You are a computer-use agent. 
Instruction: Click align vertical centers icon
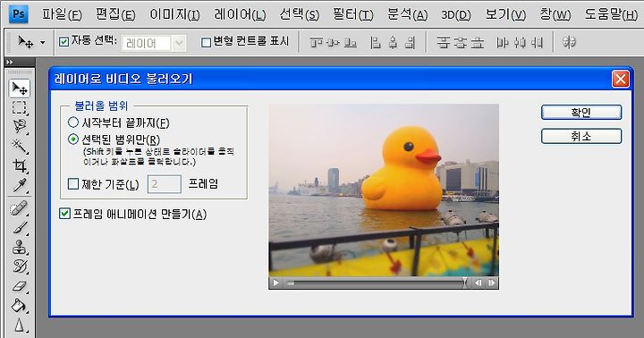333,42
